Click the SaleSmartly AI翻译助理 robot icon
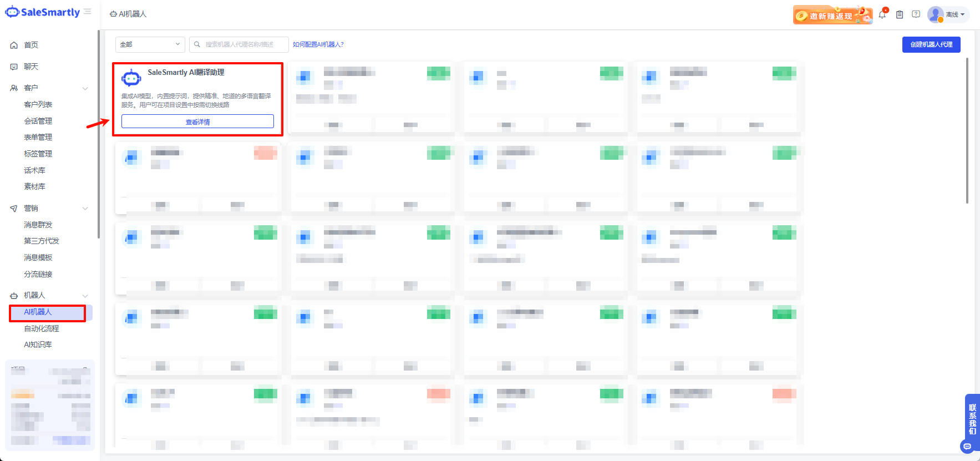The height and width of the screenshot is (461, 980). coord(131,78)
